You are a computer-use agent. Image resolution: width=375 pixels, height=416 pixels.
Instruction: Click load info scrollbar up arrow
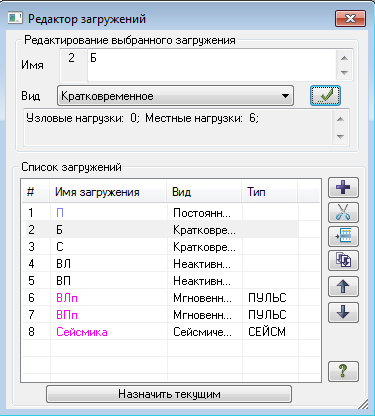pyautogui.click(x=340, y=119)
